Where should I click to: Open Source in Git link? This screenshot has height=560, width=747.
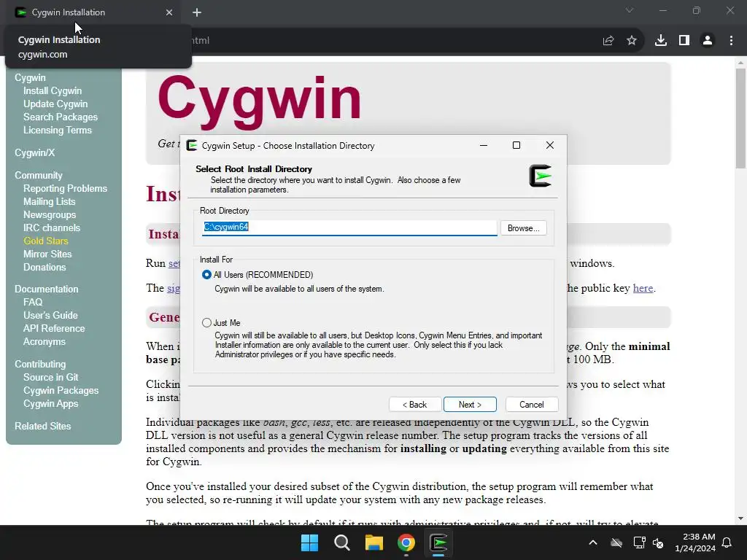pos(50,377)
